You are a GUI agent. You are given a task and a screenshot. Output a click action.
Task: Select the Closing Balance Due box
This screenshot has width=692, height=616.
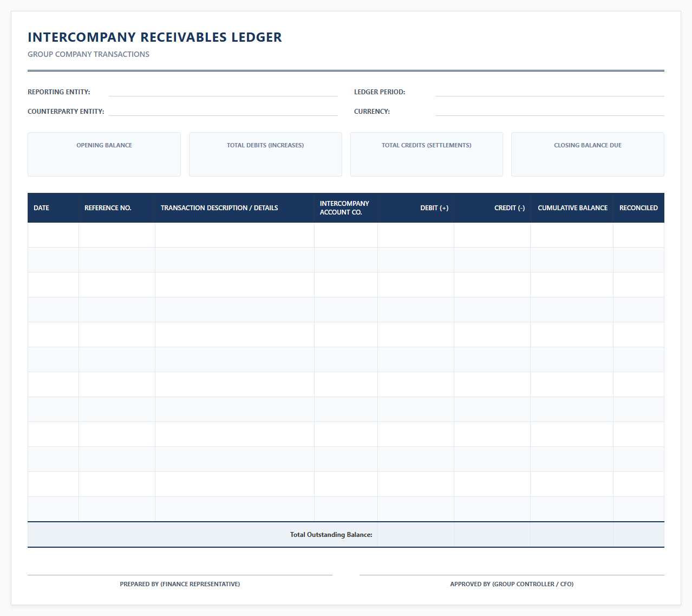587,154
